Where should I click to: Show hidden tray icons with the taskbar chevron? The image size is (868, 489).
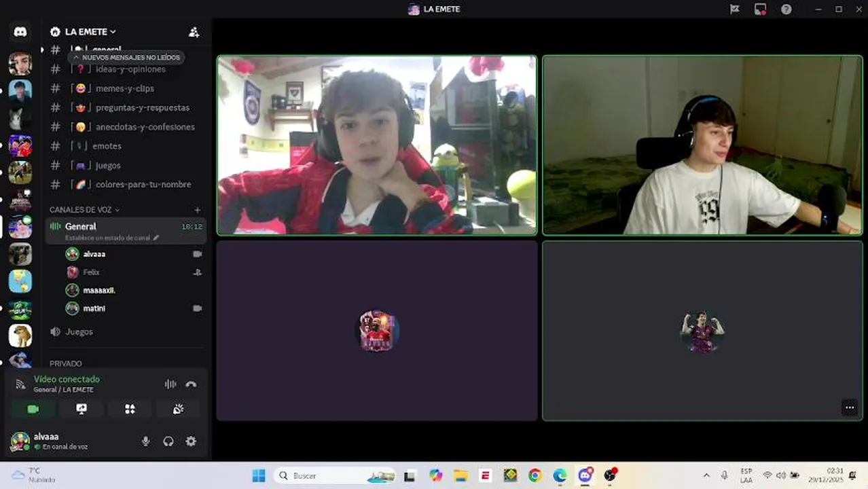[x=706, y=475]
